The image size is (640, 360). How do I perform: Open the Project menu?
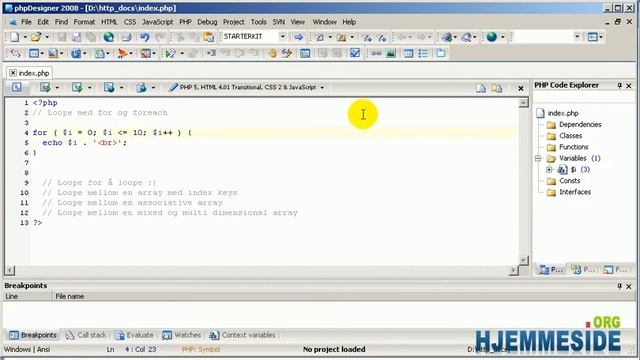233,22
